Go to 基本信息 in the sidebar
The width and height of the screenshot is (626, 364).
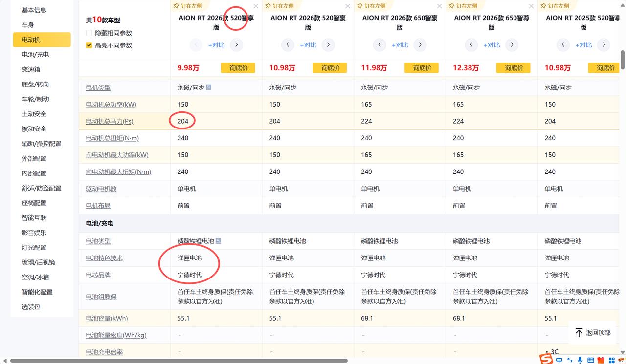tap(34, 10)
